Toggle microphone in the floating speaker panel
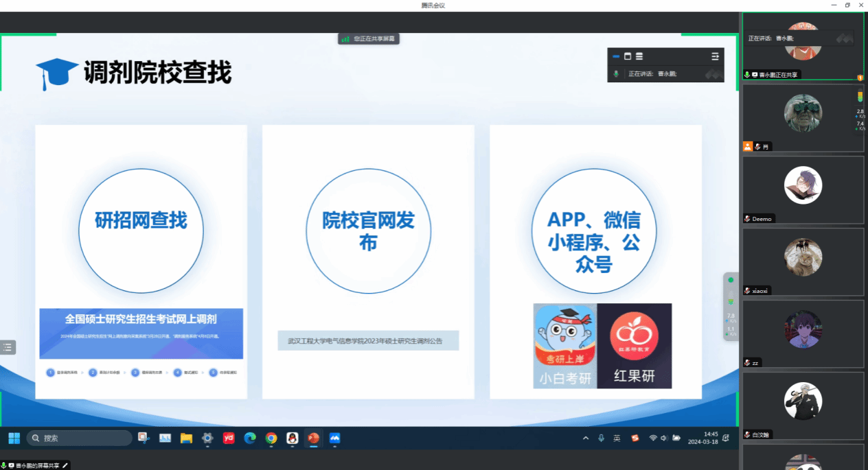 coord(616,73)
